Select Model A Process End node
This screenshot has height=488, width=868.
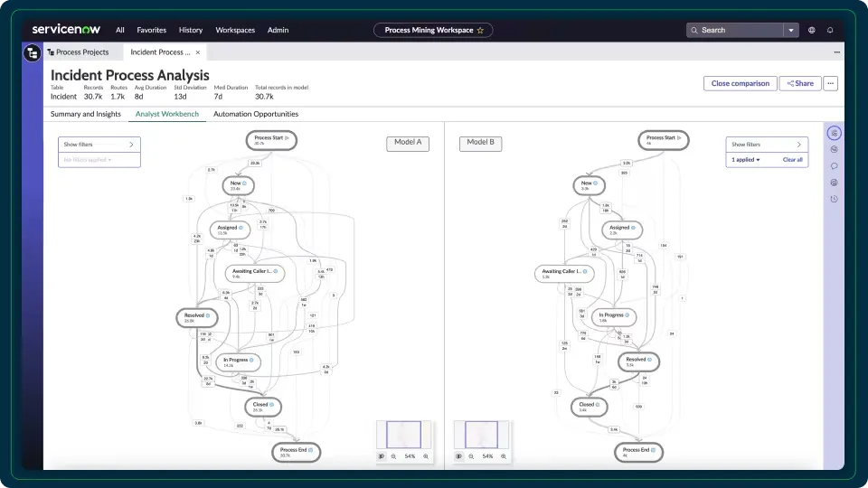tap(297, 452)
